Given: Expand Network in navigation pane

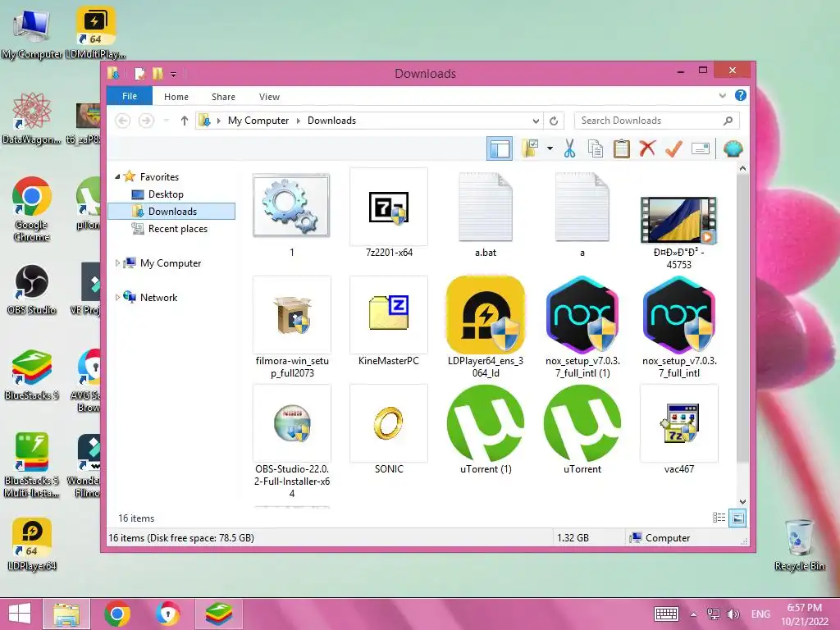Looking at the screenshot, I should point(117,297).
